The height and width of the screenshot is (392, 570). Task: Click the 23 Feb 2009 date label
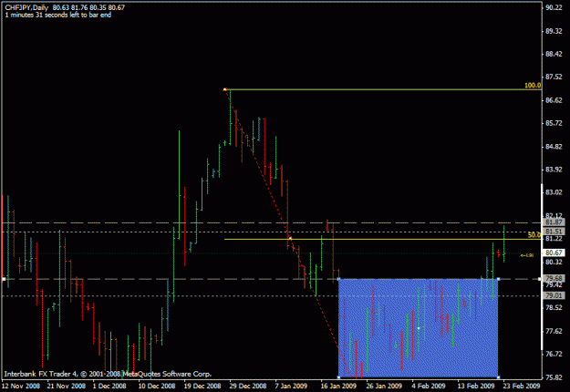(x=522, y=386)
